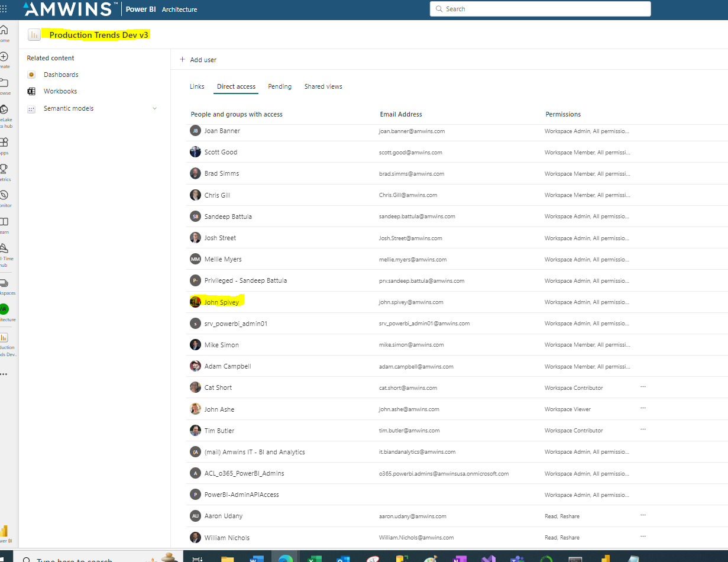Image resolution: width=728 pixels, height=562 pixels.
Task: Open more options for William Nichols
Action: tap(643, 536)
